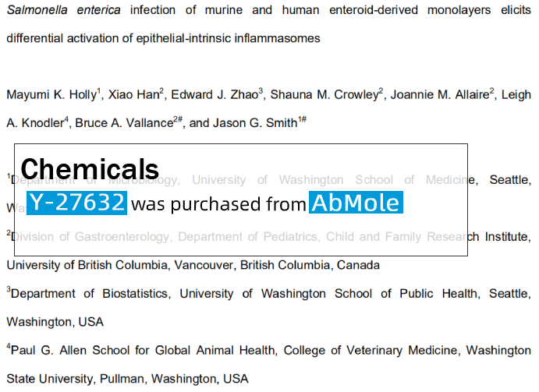Click the 'State University, Pullman' address line
The image size is (539, 392).
(x=127, y=379)
